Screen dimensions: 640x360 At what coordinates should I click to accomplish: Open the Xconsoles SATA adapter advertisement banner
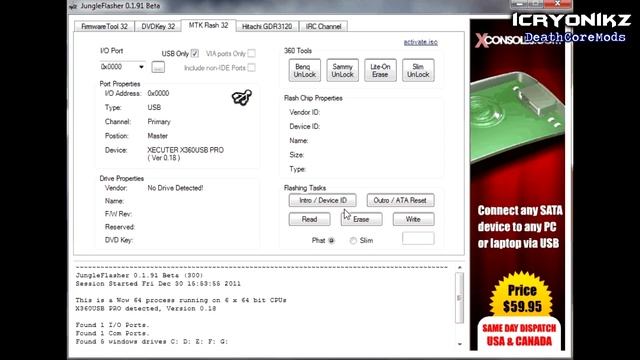518,184
